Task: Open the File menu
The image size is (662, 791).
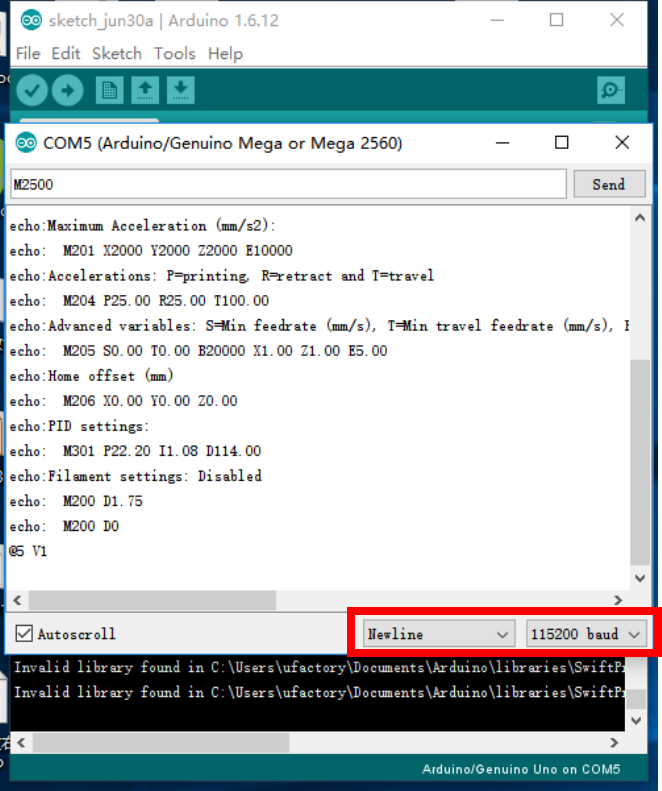Action: pyautogui.click(x=28, y=53)
